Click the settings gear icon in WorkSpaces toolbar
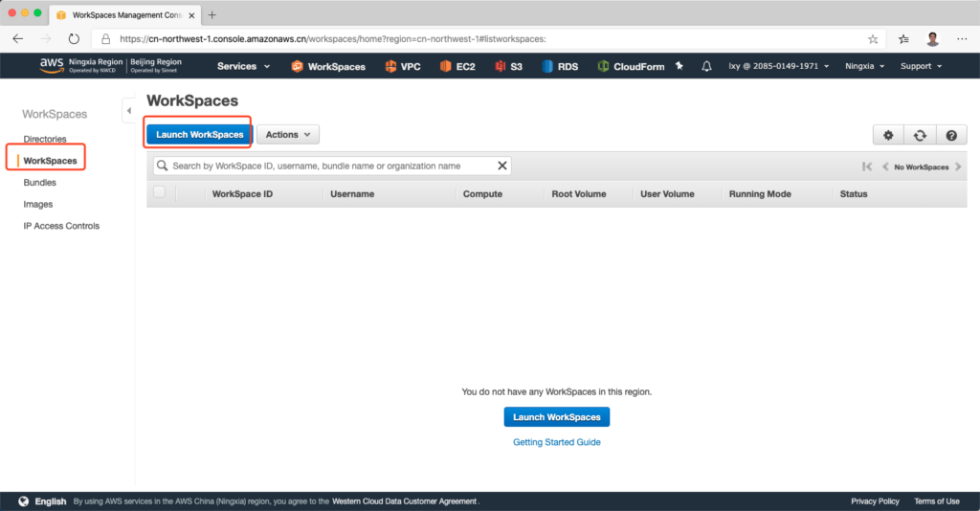Image resolution: width=980 pixels, height=511 pixels. (x=888, y=136)
